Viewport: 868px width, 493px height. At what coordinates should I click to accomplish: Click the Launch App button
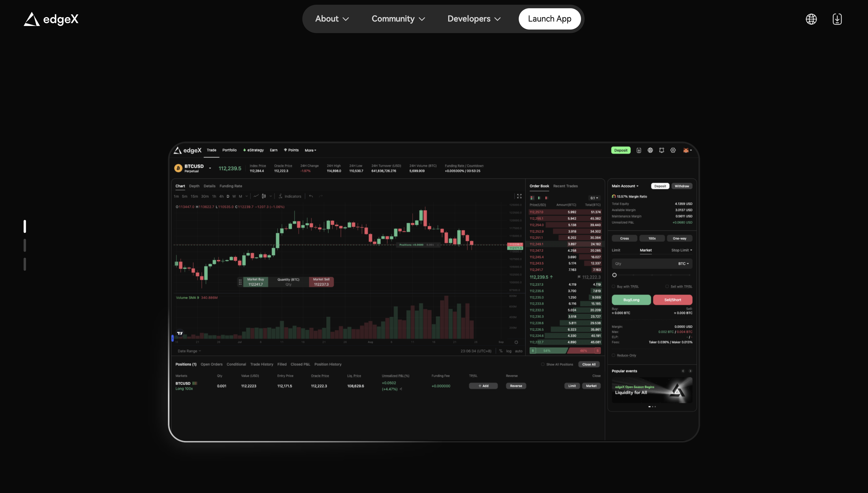tap(549, 19)
